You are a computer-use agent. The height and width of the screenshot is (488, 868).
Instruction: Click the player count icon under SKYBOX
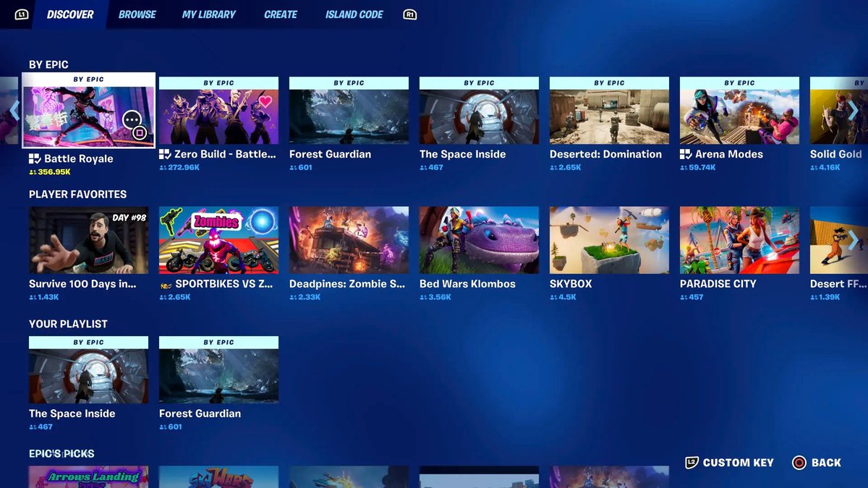[553, 297]
